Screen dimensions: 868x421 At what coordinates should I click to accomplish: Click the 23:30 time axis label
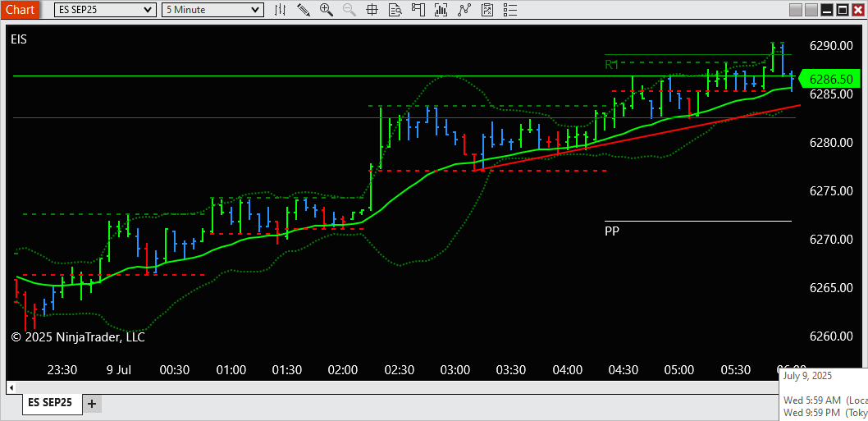[x=62, y=369]
